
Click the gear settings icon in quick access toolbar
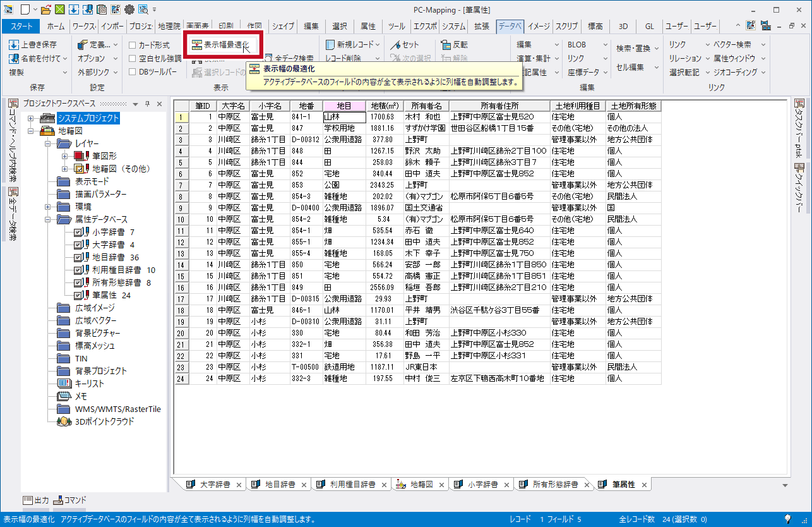[x=129, y=9]
